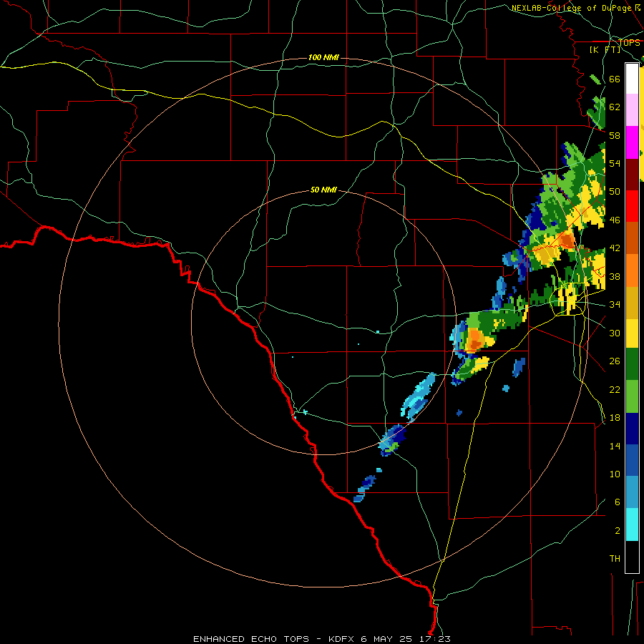Pick the dark orange legend swatch
This screenshot has height=644, width=644.
(632, 238)
